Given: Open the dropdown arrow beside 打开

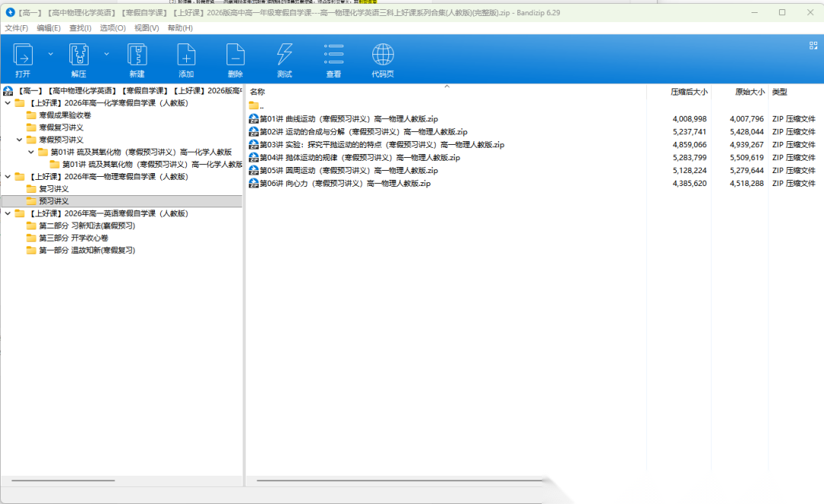Looking at the screenshot, I should [50, 54].
